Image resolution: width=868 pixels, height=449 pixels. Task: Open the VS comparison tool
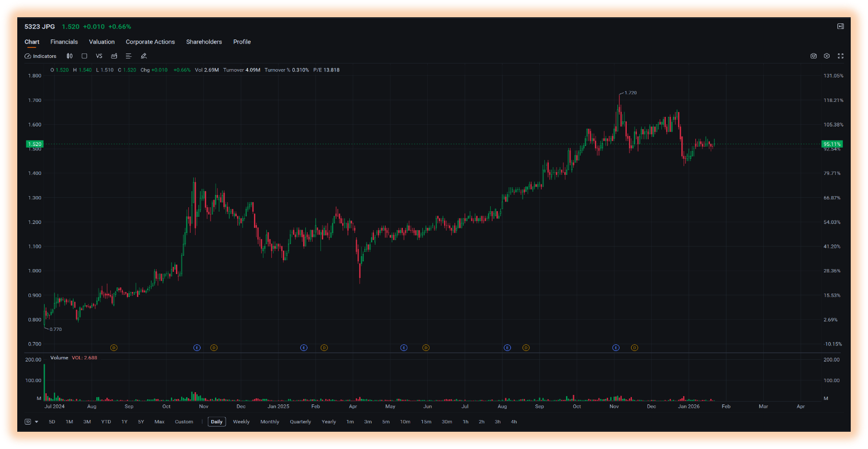pos(99,56)
